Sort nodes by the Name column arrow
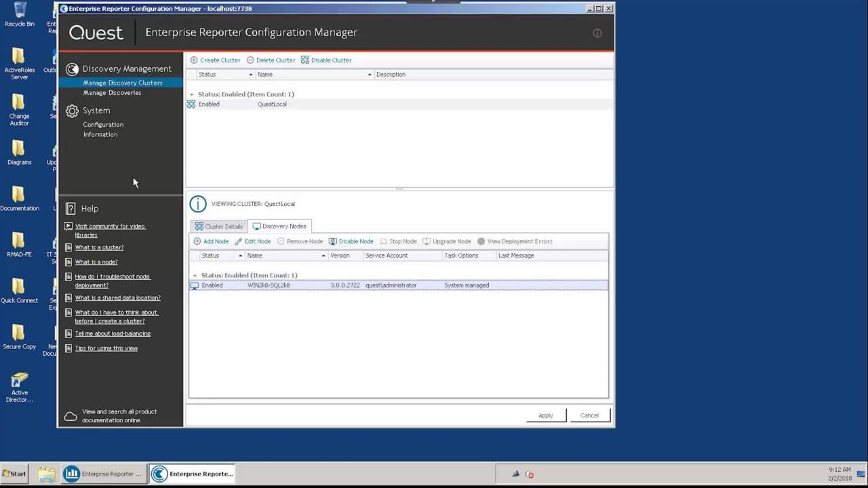This screenshot has height=488, width=868. pos(323,256)
